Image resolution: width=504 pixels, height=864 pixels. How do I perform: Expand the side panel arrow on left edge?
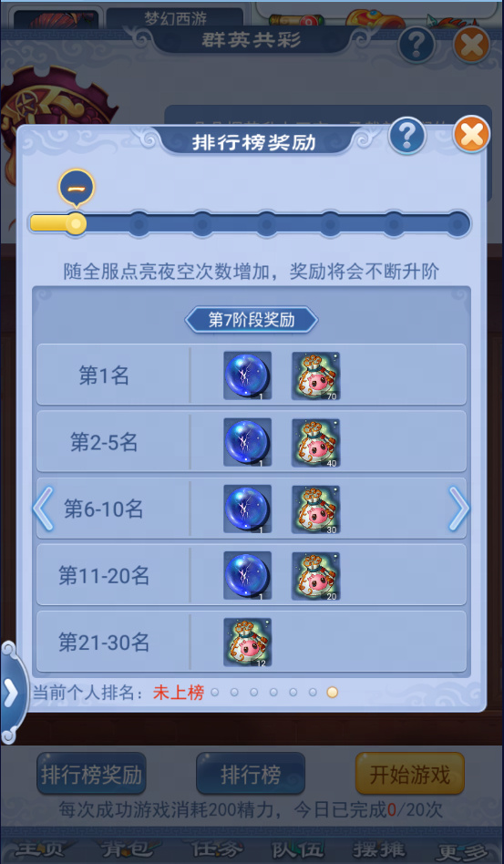point(12,694)
